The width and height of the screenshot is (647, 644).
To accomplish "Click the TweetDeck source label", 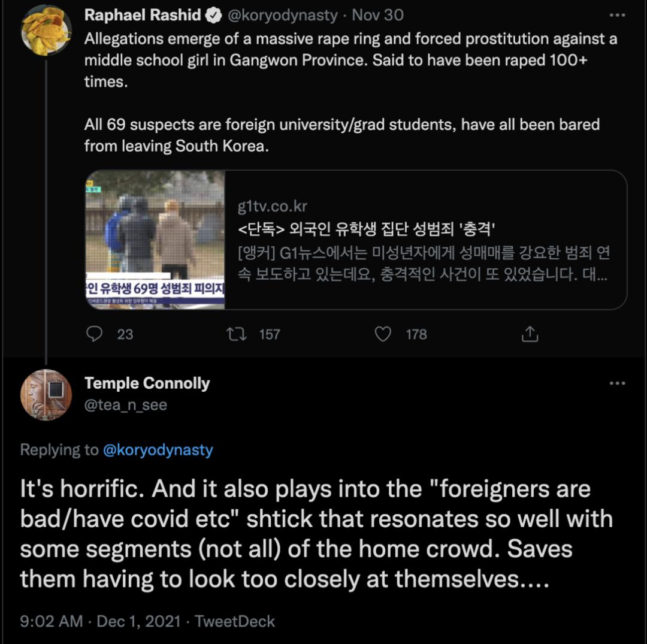I will click(235, 621).
